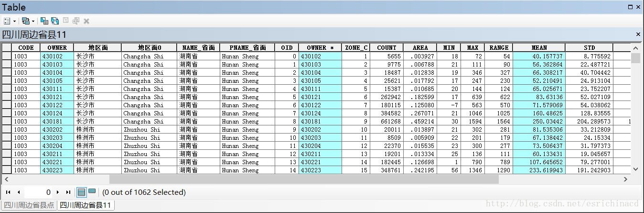Image resolution: width=644 pixels, height=213 pixels.
Task: Select the row with OID 0
Action: click(x=7, y=56)
